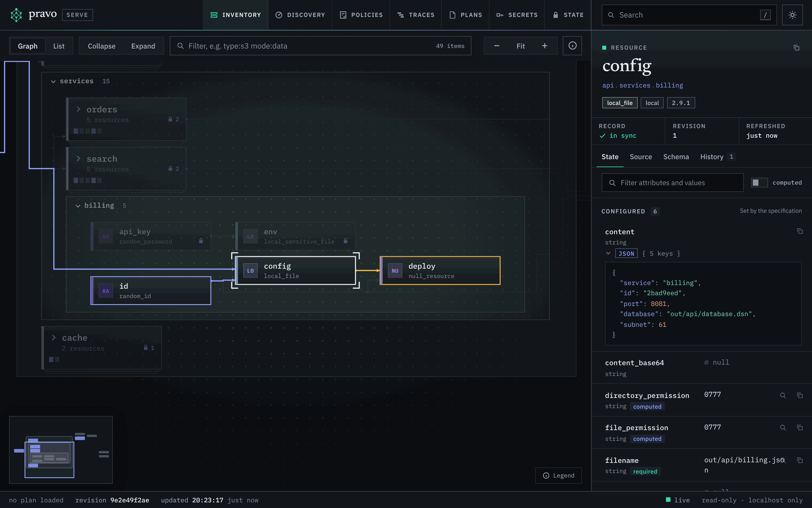Search for file_permission value via magnifier
The width and height of the screenshot is (812, 508).
click(783, 428)
